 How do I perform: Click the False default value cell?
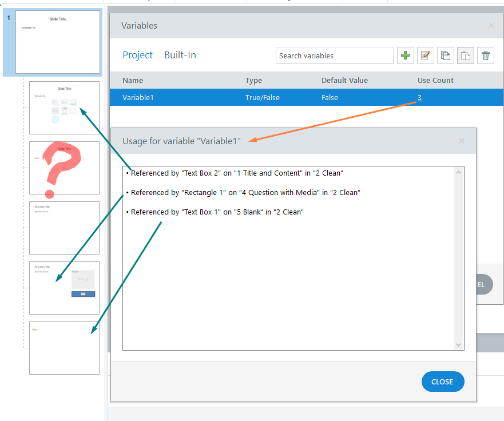click(330, 98)
